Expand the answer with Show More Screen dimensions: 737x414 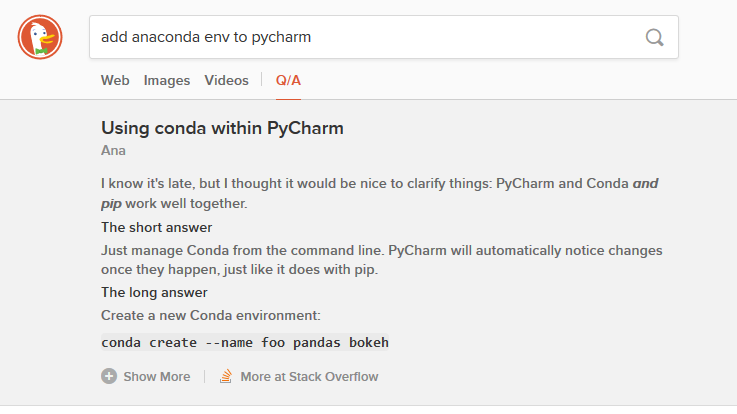click(x=156, y=377)
